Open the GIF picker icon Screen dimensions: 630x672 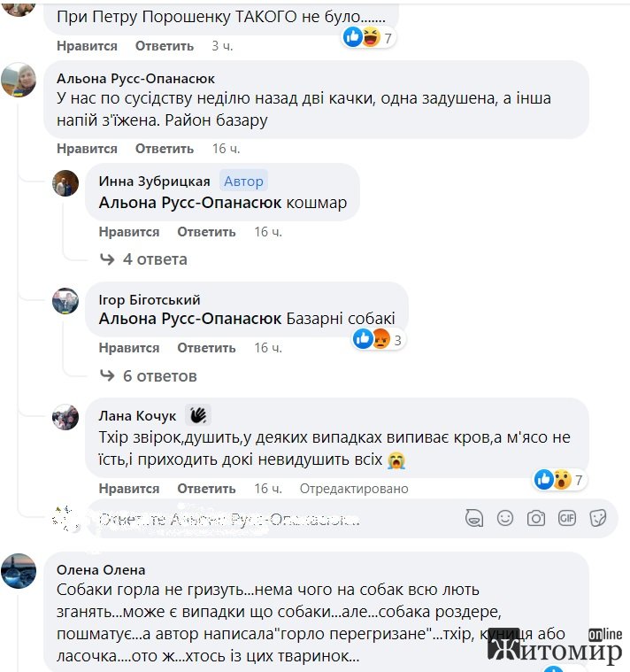pyautogui.click(x=566, y=518)
